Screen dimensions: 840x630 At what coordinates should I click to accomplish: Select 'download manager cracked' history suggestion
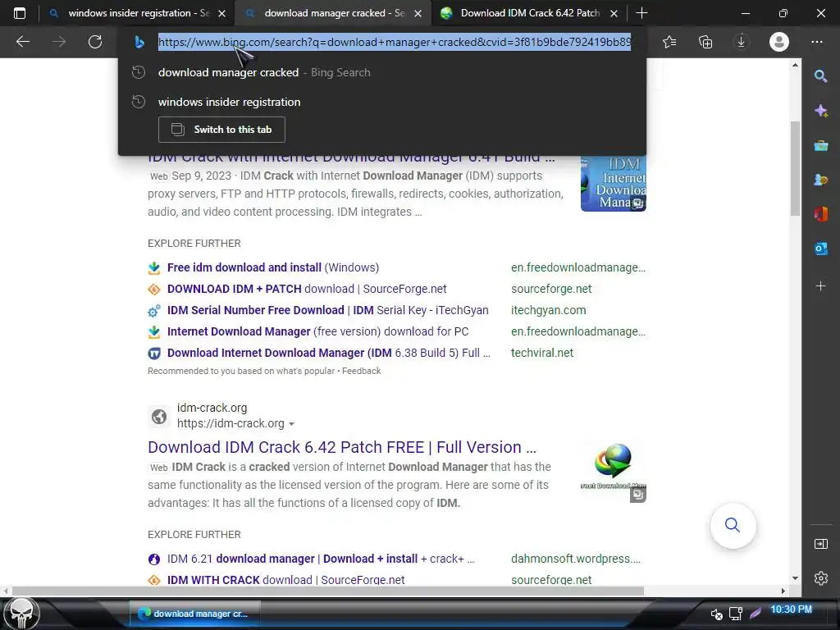tap(382, 72)
